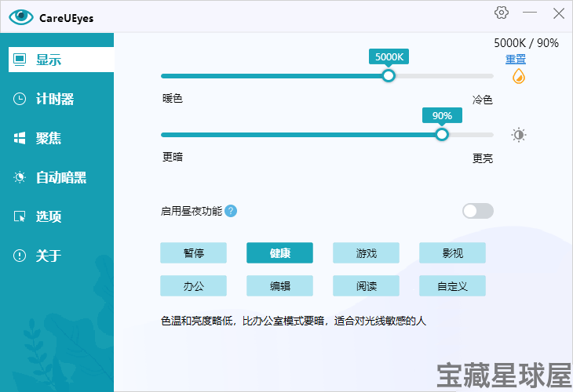The width and height of the screenshot is (573, 392).
Task: Click the 冷色 cool color label
Action: 483,100
